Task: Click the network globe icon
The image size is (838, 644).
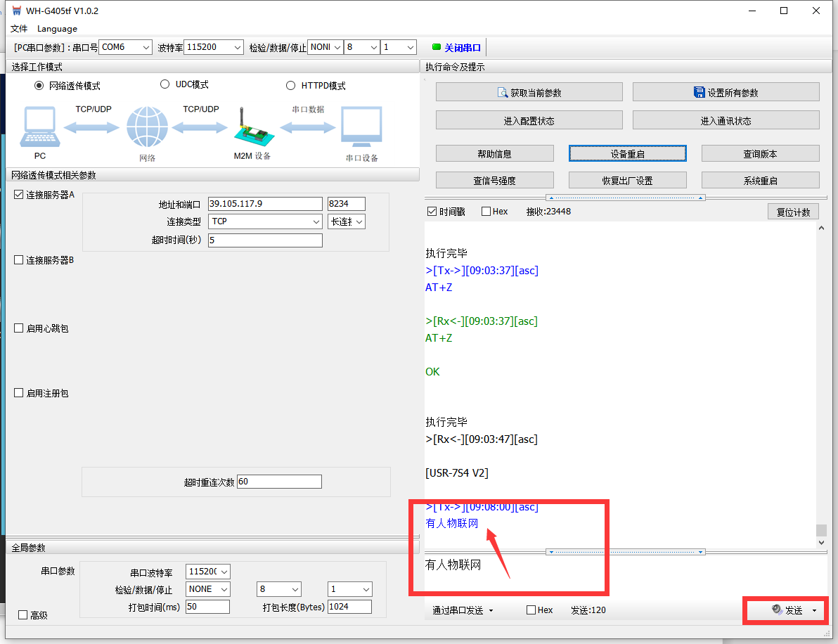Action: (x=147, y=127)
